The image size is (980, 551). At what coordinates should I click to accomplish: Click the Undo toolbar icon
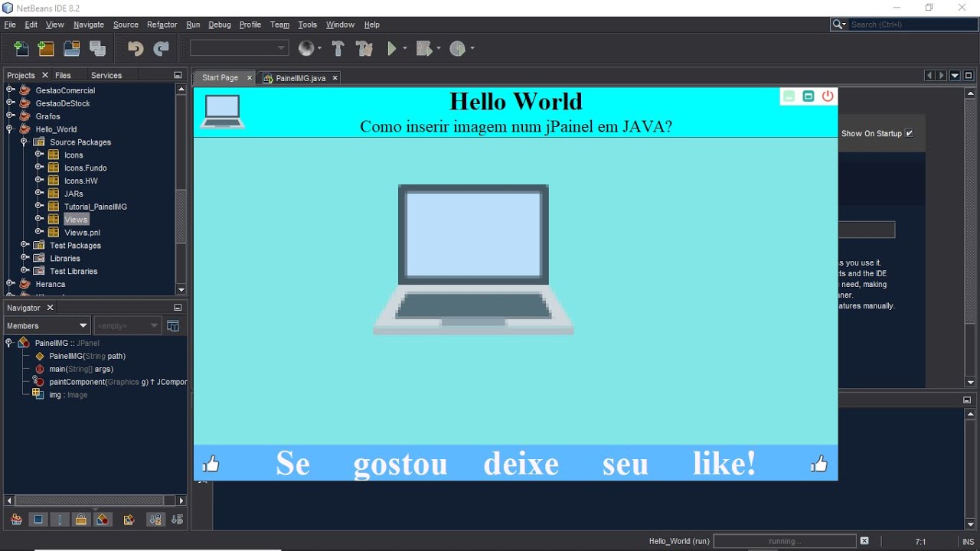click(x=136, y=48)
